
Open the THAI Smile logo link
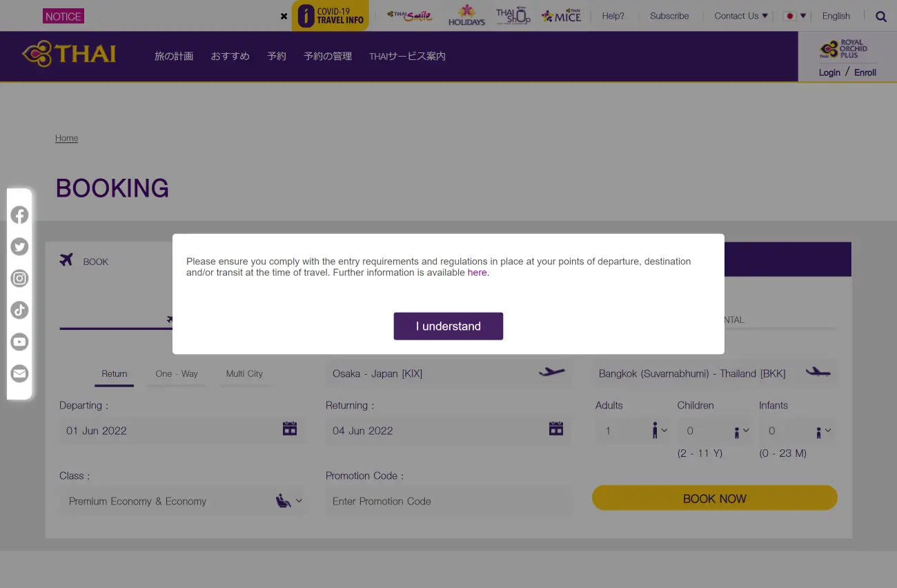click(x=410, y=15)
